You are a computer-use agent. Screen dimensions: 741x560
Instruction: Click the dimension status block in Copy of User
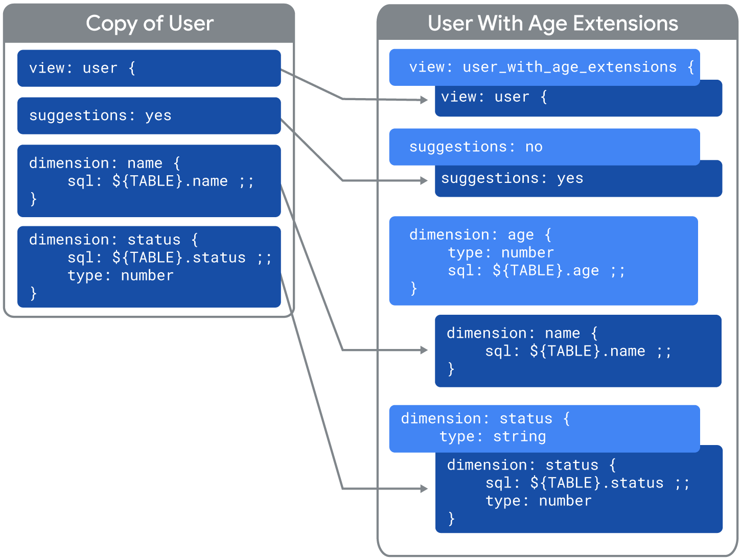[149, 267]
